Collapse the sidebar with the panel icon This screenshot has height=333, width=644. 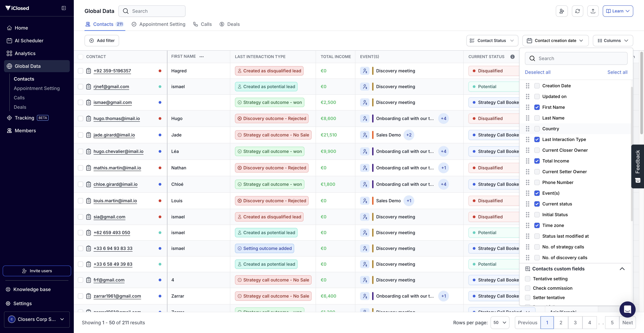pyautogui.click(x=64, y=8)
